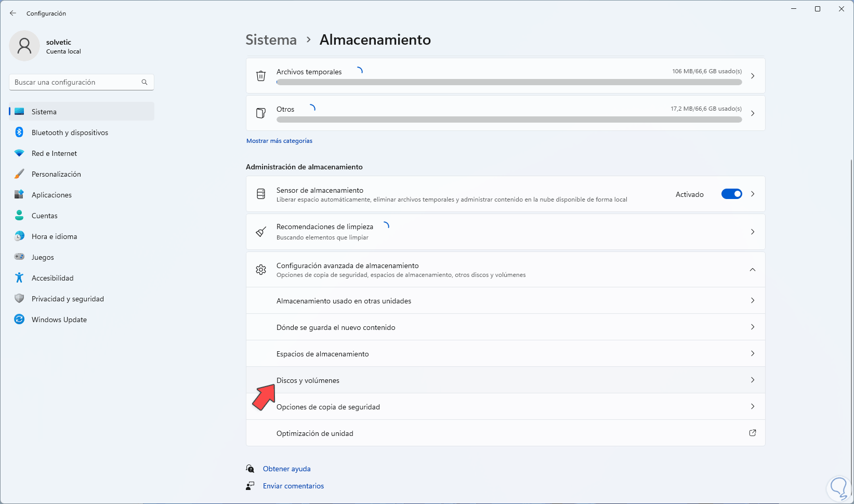The image size is (854, 504).
Task: Click the Archivos temporales trash icon
Action: tap(261, 76)
